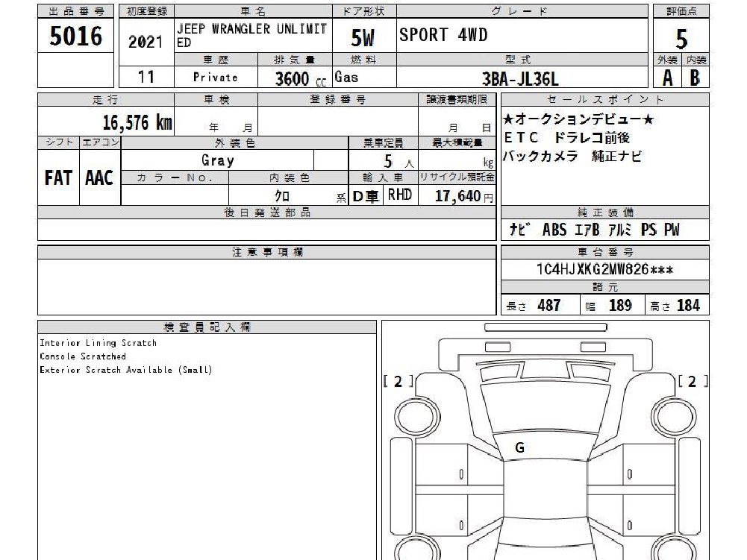Click the car name JEEP WRANGLER UNLIMITED
The height and width of the screenshot is (560, 747).
tap(252, 36)
